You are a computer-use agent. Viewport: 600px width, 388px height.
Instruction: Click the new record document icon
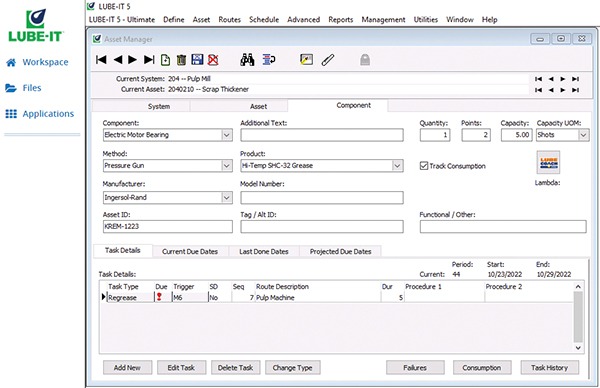click(x=165, y=60)
